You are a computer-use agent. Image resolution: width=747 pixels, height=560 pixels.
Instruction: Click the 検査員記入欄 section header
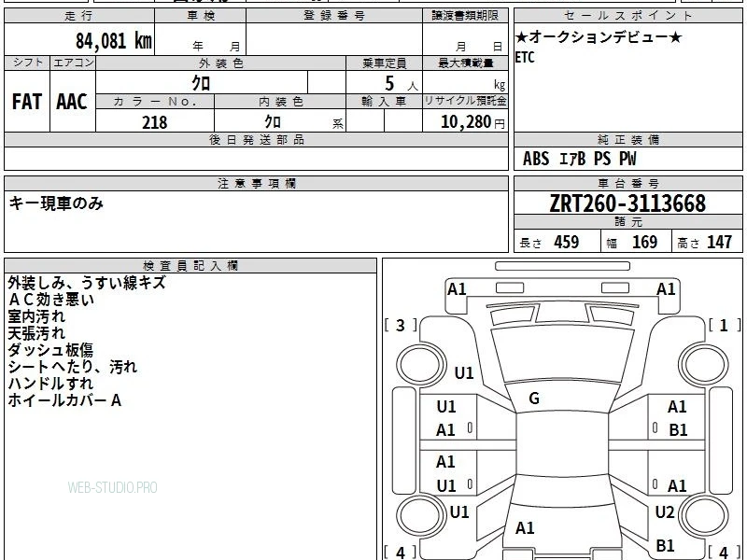(190, 266)
